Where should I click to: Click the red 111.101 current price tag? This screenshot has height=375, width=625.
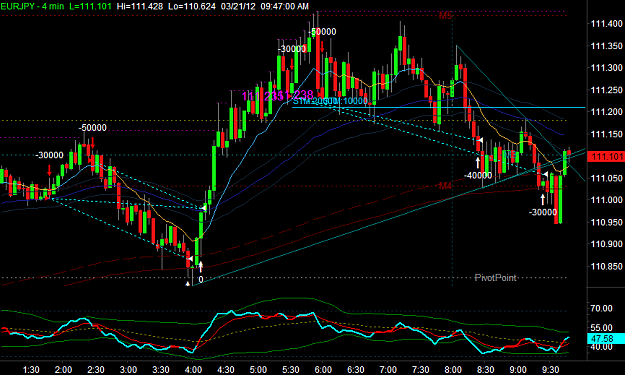[x=606, y=156]
